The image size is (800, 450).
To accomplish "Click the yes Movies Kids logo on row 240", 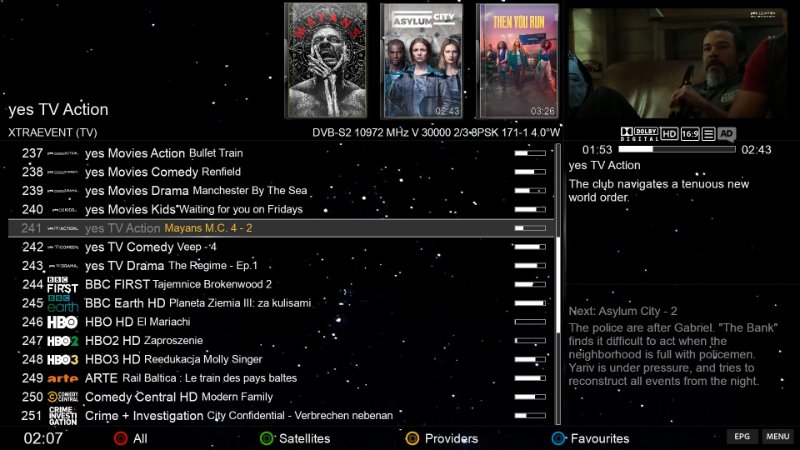I will click(65, 210).
